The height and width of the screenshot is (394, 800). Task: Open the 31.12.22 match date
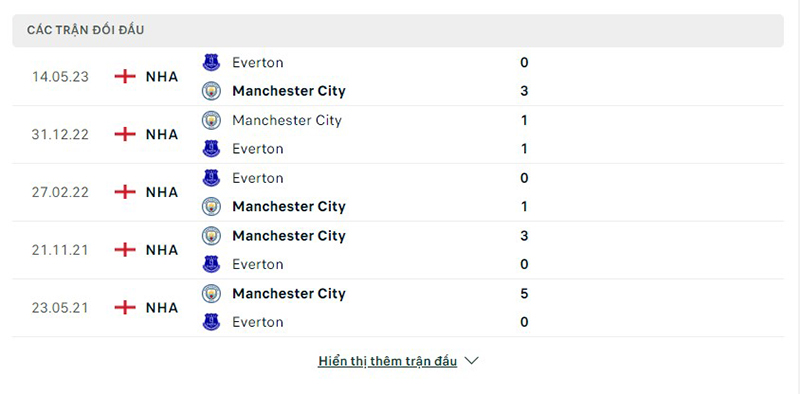pyautogui.click(x=60, y=135)
